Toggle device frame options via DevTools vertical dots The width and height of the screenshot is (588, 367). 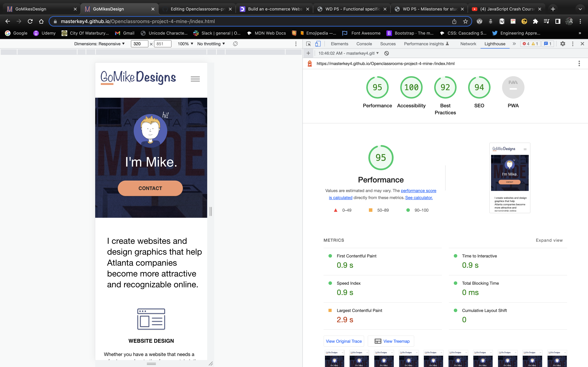point(296,44)
